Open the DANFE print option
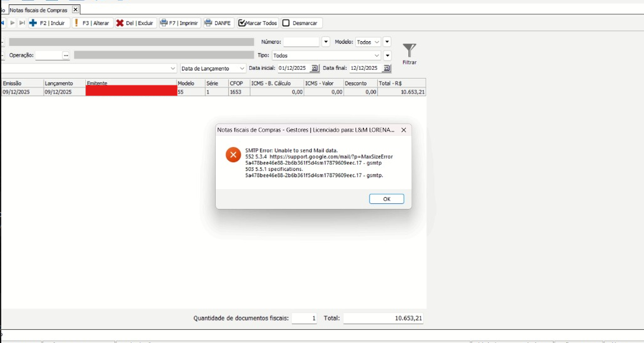 pyautogui.click(x=218, y=23)
